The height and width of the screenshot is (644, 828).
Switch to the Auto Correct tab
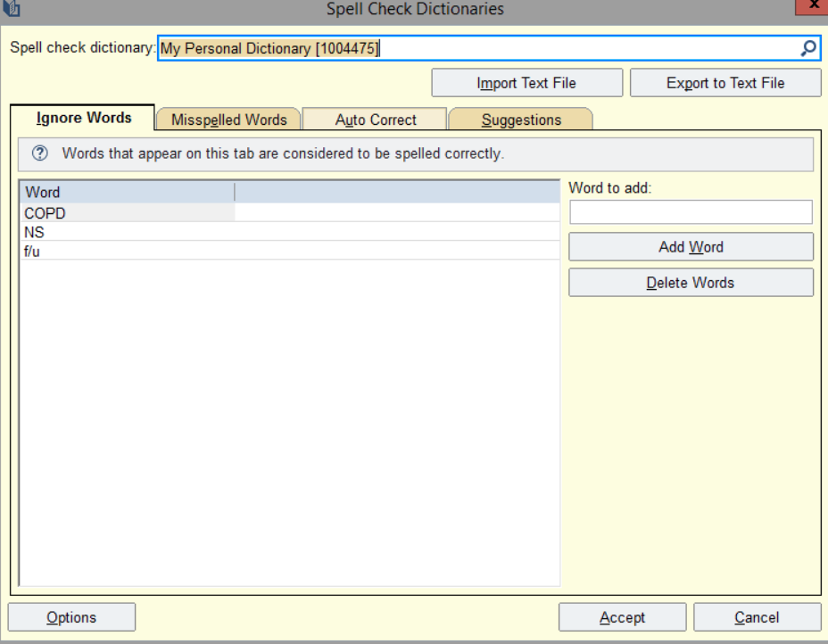pos(376,120)
